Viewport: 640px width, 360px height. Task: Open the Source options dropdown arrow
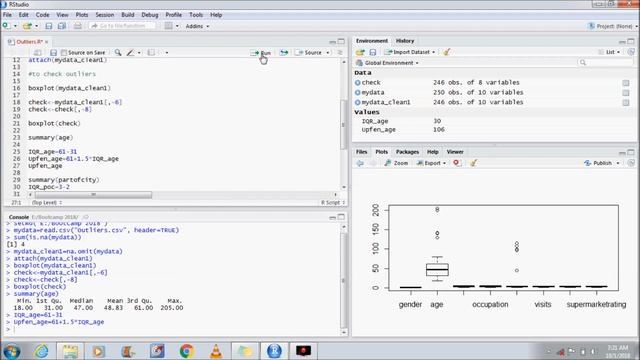tap(328, 53)
